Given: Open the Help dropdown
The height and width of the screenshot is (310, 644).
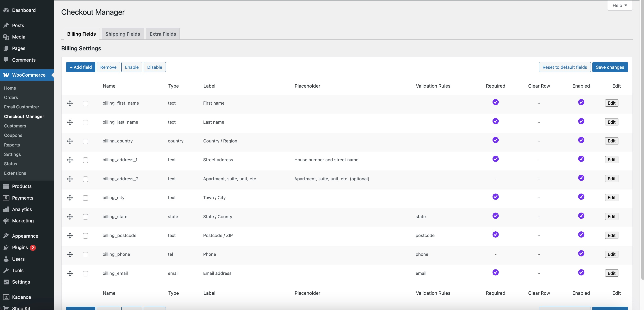Looking at the screenshot, I should point(620,5).
